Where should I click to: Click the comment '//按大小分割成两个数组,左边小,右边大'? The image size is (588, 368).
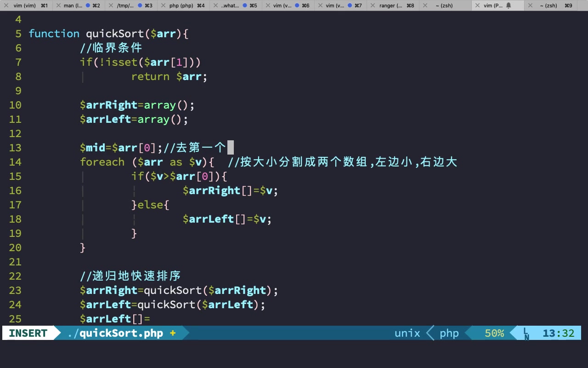pos(342,162)
